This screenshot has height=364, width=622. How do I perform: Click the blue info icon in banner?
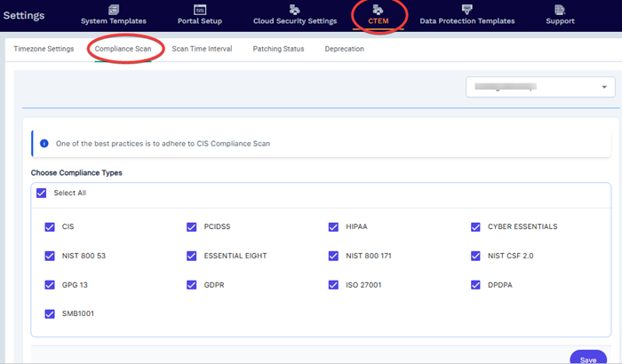click(44, 143)
